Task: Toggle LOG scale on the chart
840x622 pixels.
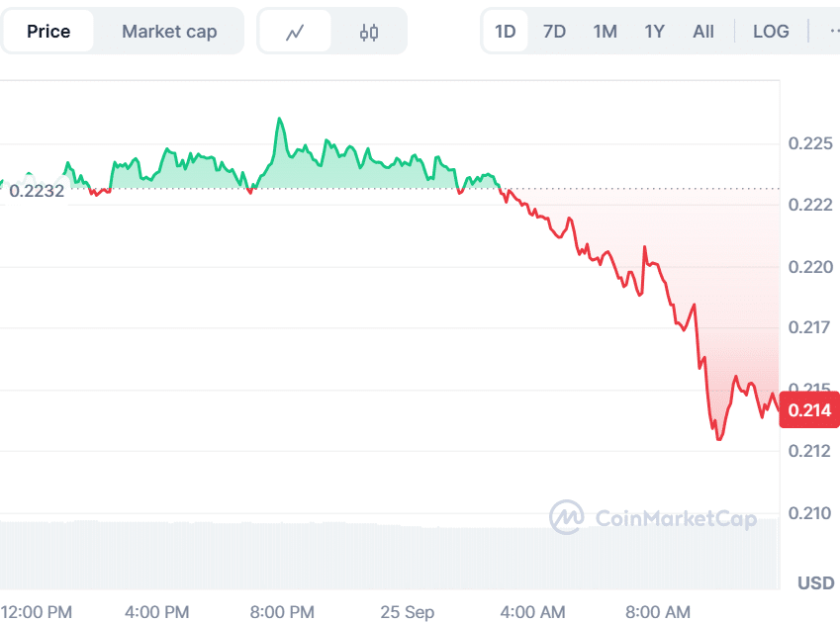Action: click(x=771, y=32)
